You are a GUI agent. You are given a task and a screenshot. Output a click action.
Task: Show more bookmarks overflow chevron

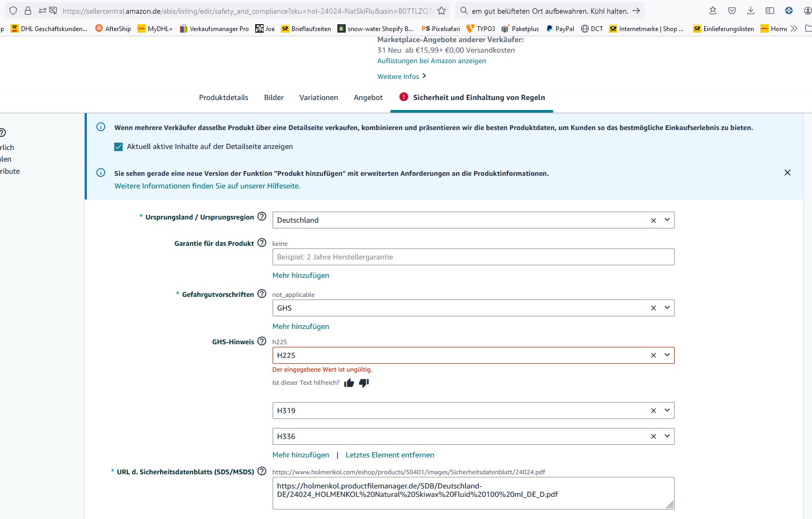(x=794, y=28)
